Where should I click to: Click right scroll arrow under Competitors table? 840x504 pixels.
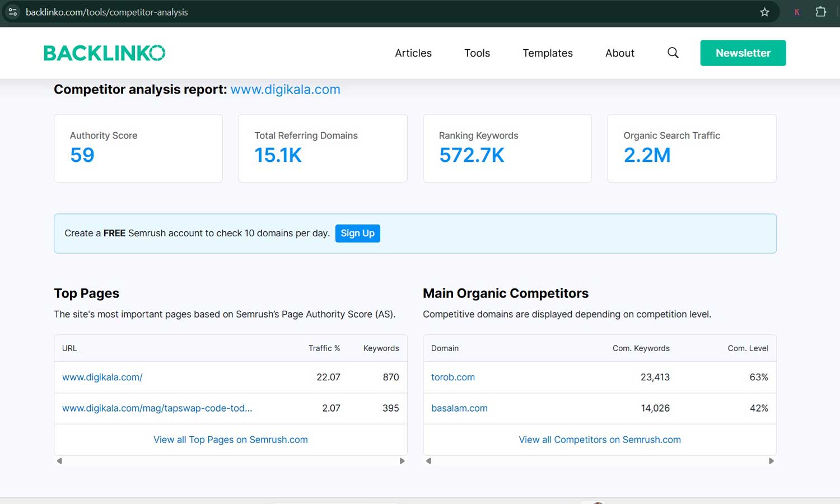coord(771,461)
